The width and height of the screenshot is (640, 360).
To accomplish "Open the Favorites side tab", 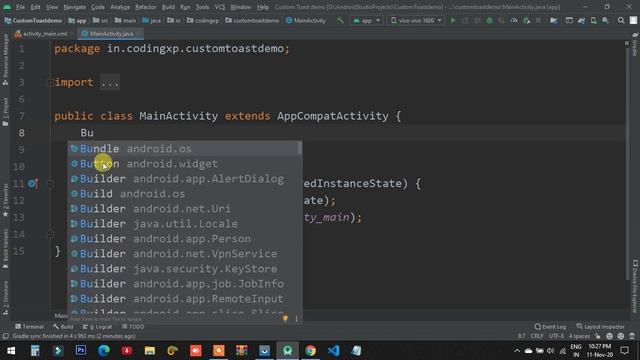I will click(x=5, y=200).
